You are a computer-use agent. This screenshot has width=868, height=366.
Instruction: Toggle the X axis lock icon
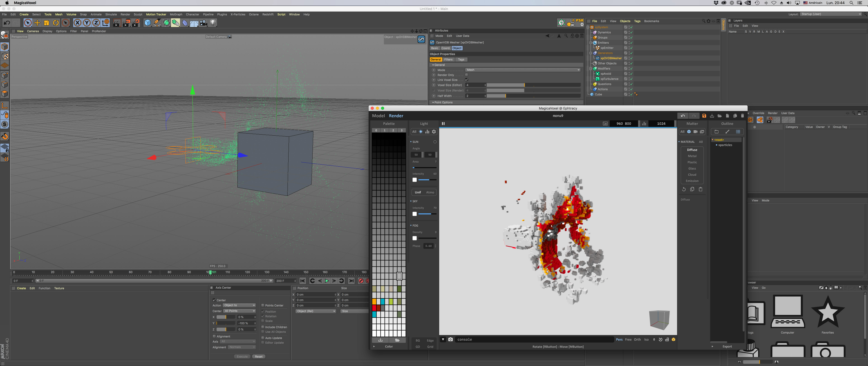(x=78, y=23)
